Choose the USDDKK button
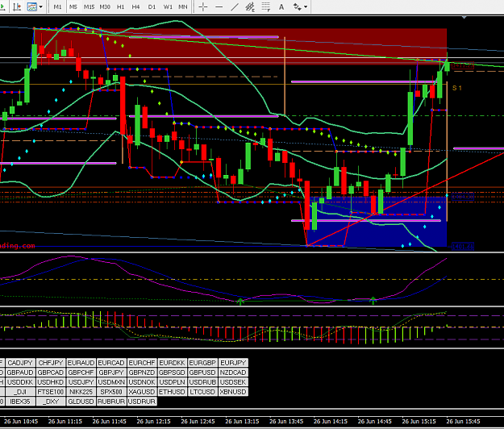The image size is (504, 429). [20, 382]
